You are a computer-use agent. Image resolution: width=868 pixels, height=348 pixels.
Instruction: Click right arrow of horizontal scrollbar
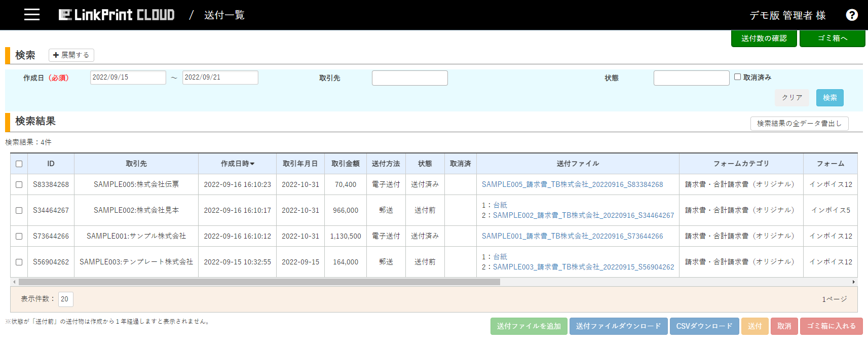click(853, 282)
